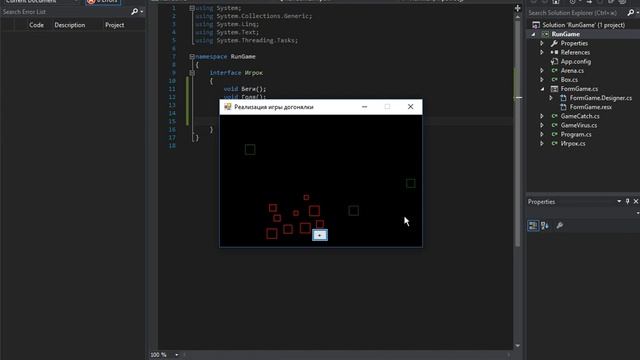
Task: Select Categorized view in Properties panel
Action: tap(533, 225)
